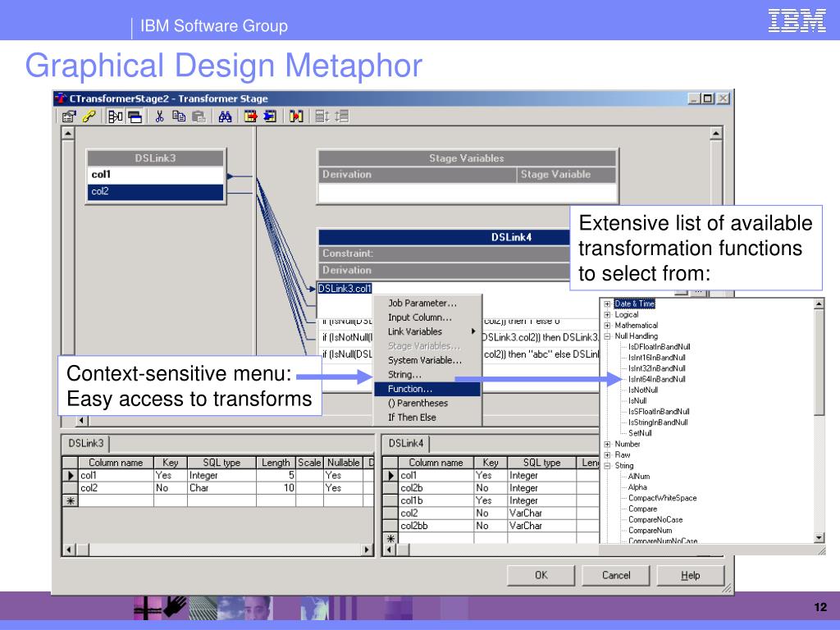This screenshot has width=840, height=630.
Task: Collapse the String function category
Action: 607,466
